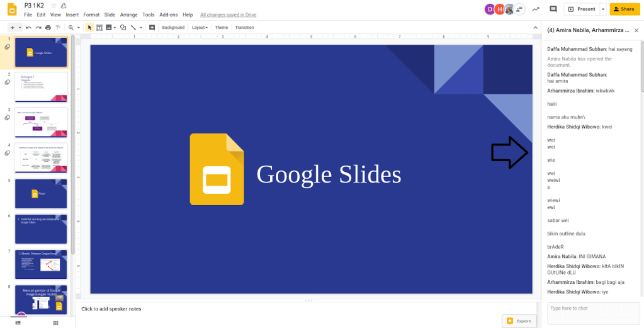The image size is (644, 328).
Task: Click the yellow Share button
Action: pyautogui.click(x=624, y=9)
